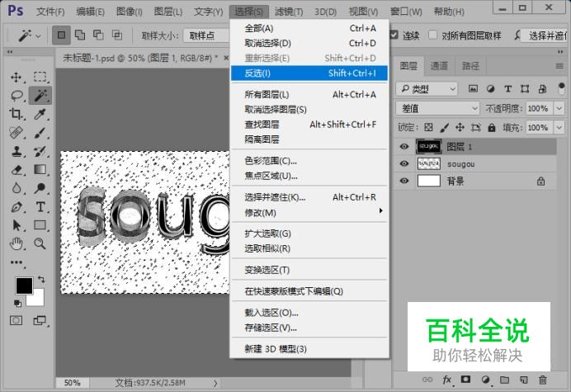Expand status bar info arrow
Image resolution: width=571 pixels, height=392 pixels.
215,383
